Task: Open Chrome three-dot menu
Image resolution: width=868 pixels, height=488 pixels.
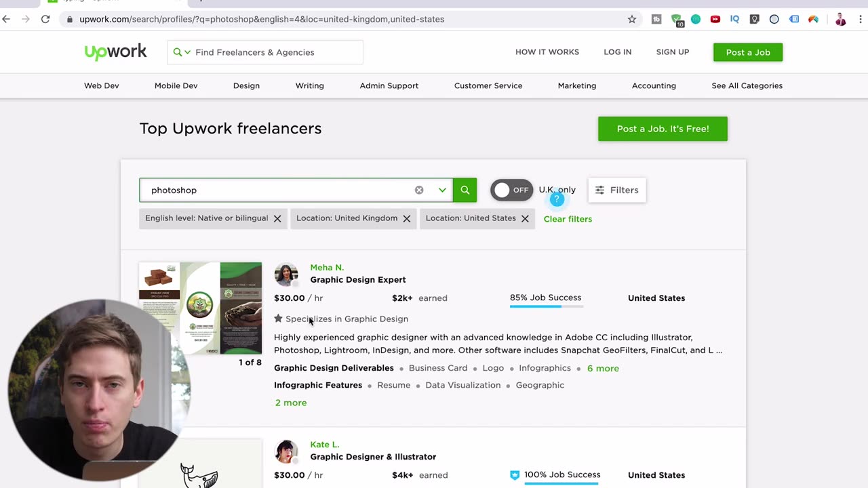Action: (x=860, y=19)
